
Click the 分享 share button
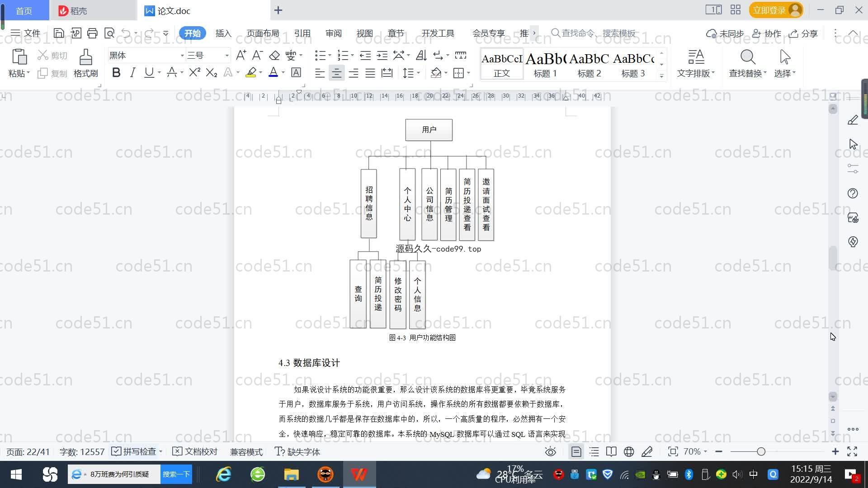click(x=803, y=33)
